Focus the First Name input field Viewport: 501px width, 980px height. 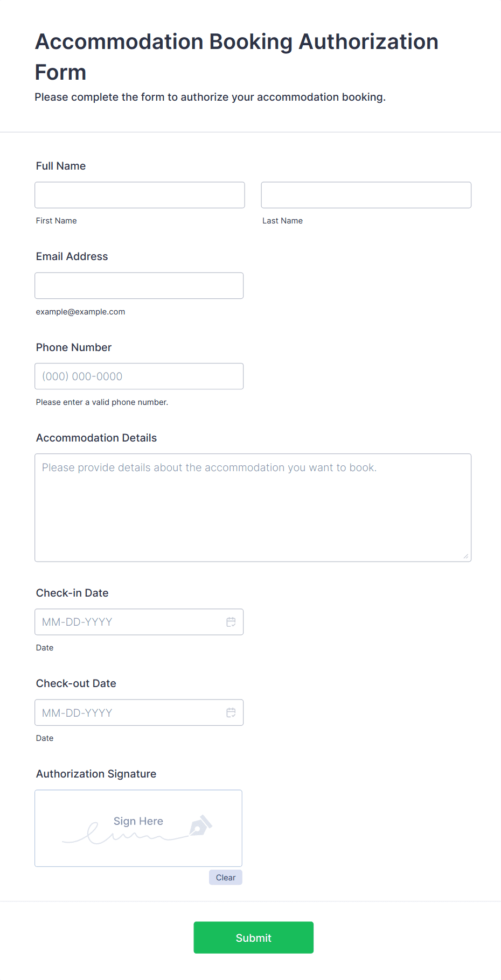click(x=140, y=195)
